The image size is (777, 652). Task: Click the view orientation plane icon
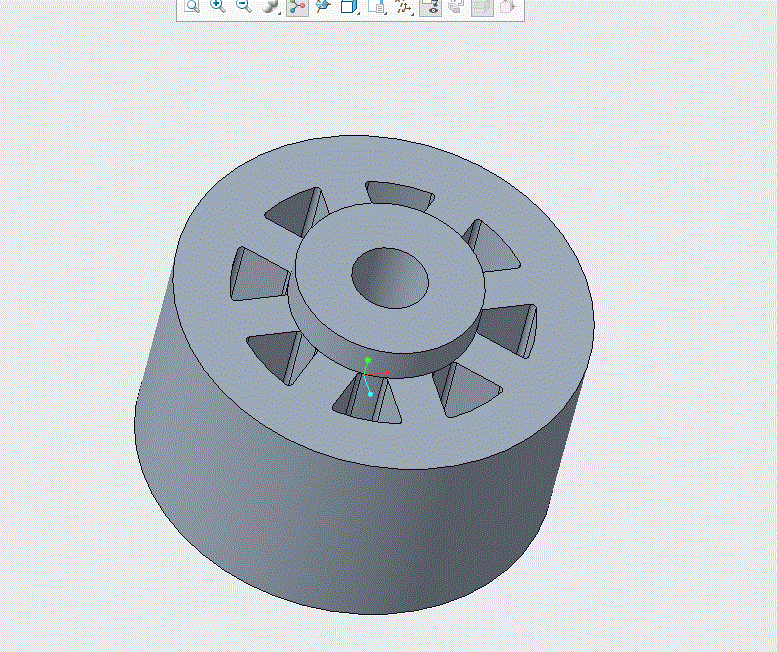323,6
